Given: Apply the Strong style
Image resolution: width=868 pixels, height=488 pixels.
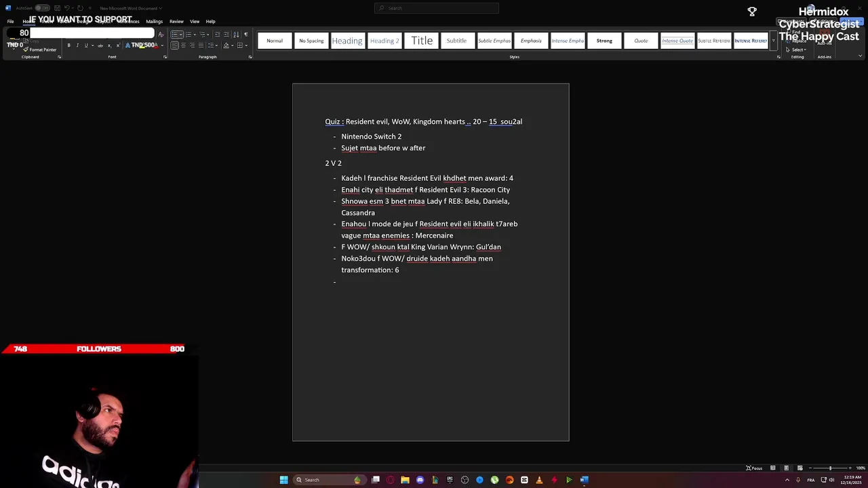Looking at the screenshot, I should 604,41.
